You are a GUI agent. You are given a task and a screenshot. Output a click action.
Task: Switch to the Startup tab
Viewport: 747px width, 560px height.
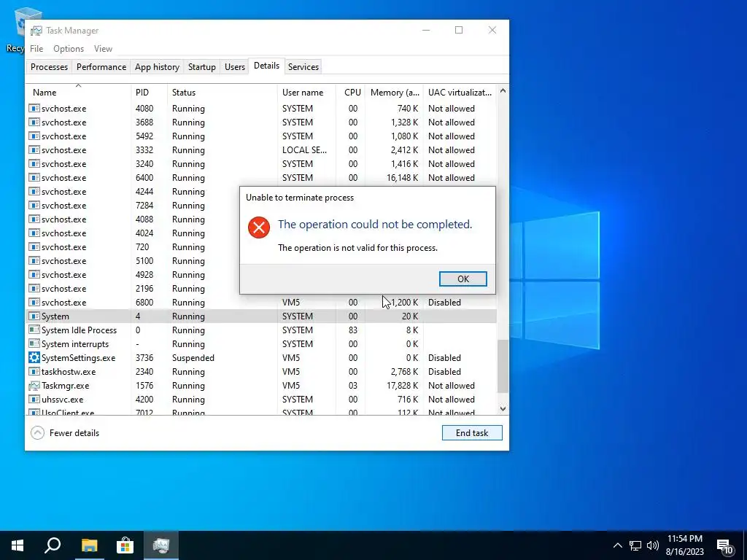[202, 66]
